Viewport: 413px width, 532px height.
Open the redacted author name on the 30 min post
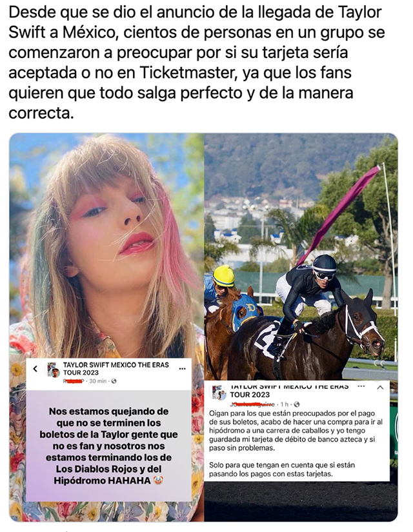(x=74, y=381)
